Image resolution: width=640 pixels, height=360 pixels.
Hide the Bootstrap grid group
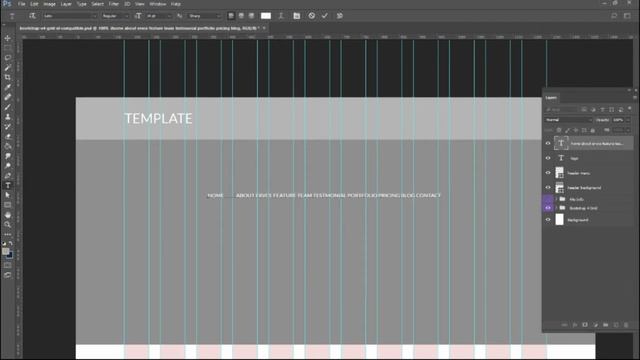pyautogui.click(x=548, y=208)
